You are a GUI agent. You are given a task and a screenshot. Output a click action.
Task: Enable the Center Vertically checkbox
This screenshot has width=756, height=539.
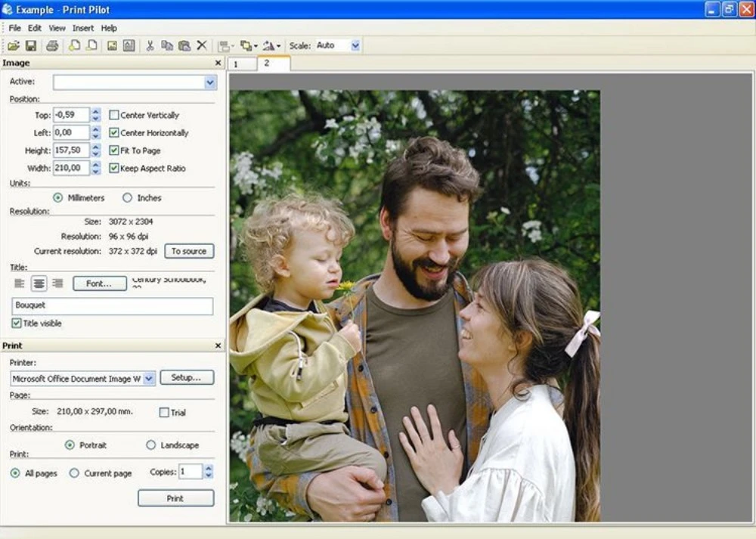(114, 116)
